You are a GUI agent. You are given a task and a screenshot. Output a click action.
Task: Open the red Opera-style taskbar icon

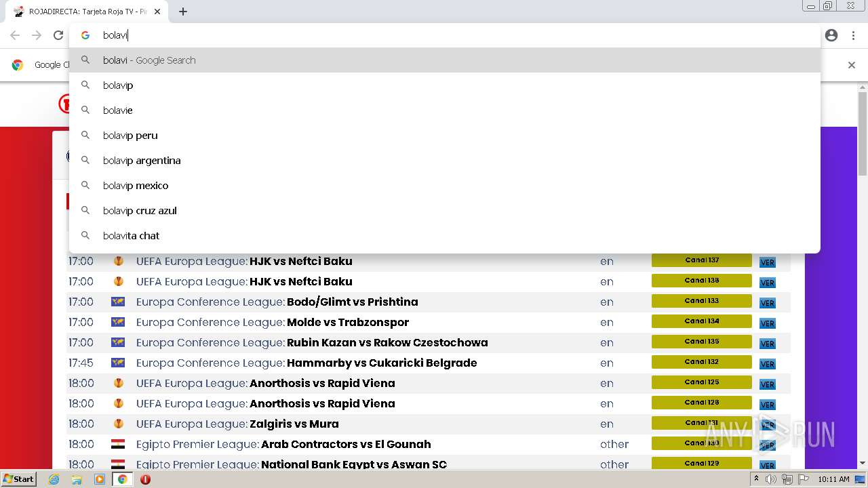point(145,479)
